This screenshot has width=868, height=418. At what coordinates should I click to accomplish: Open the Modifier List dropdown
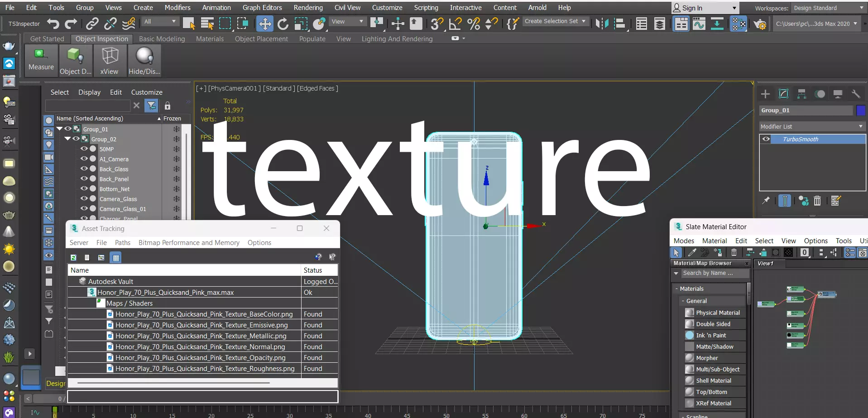(812, 126)
